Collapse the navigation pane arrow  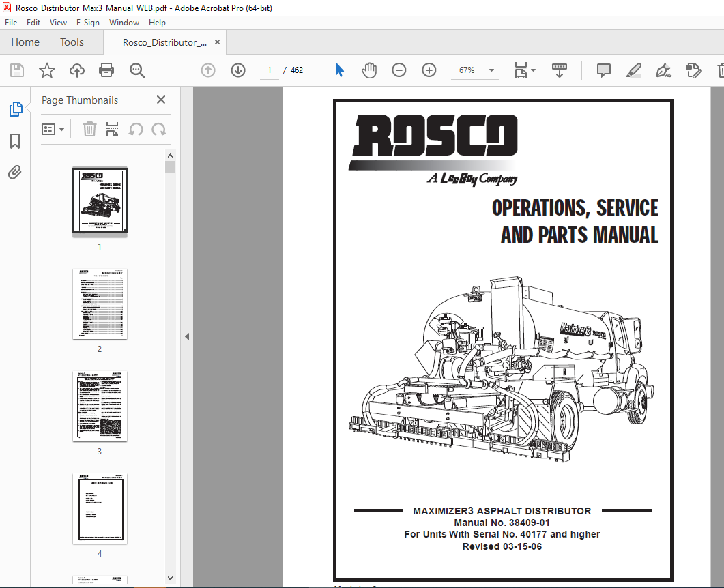pyautogui.click(x=187, y=336)
